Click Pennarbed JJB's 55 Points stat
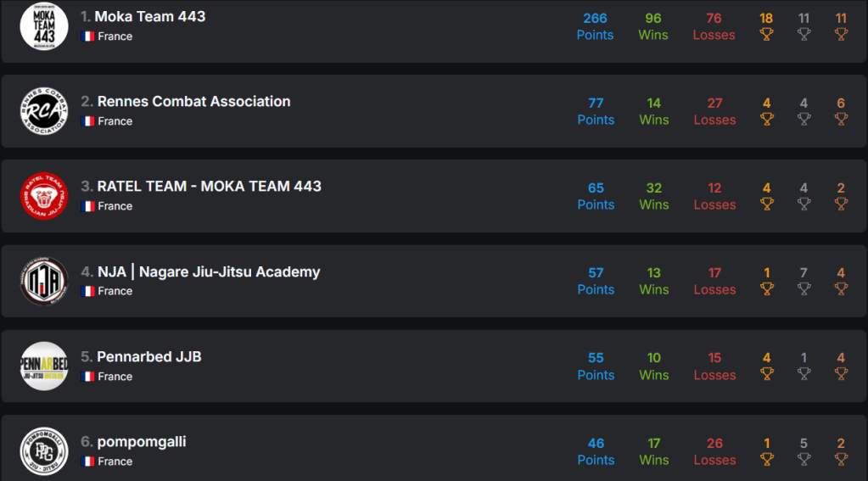The width and height of the screenshot is (868, 481). [x=596, y=366]
